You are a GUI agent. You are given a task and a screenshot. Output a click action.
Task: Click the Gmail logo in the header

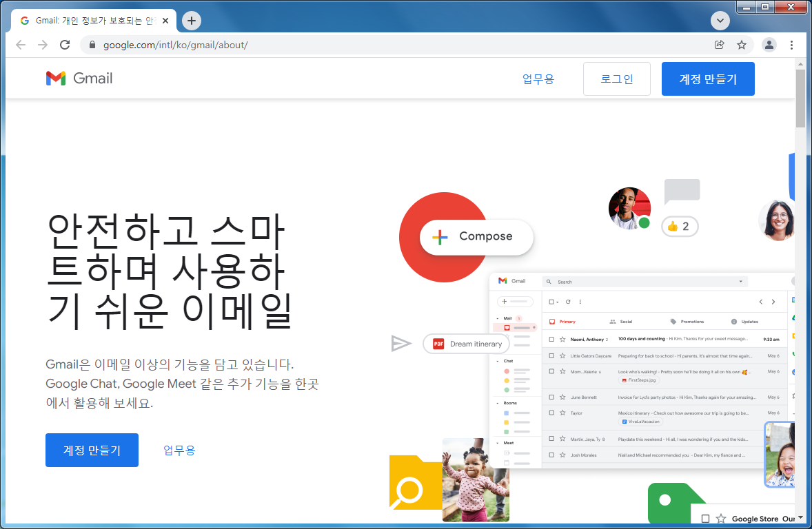tap(79, 78)
